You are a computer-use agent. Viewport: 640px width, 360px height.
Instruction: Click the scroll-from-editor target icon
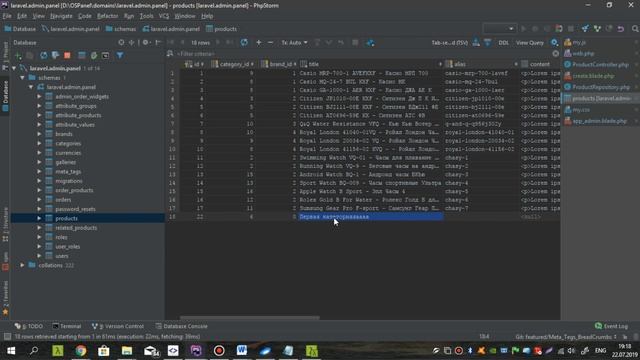click(x=121, y=42)
